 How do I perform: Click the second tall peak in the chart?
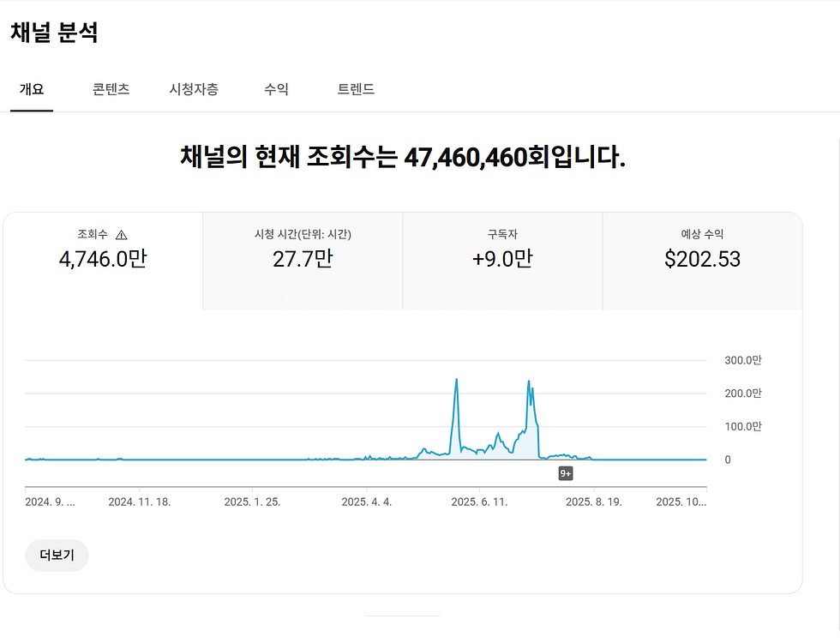(529, 382)
